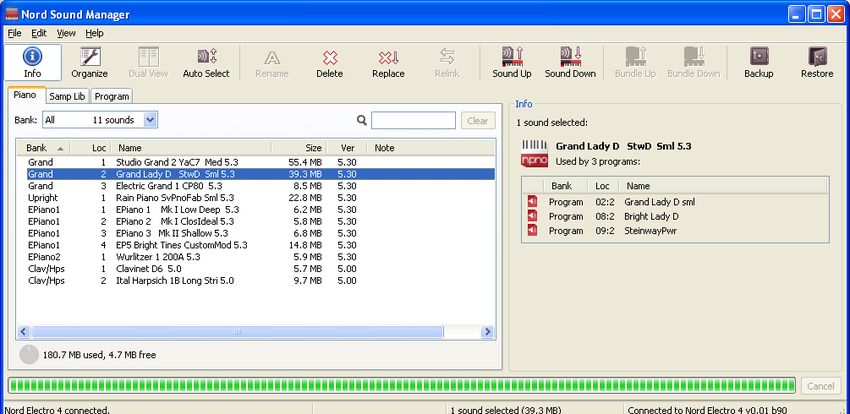
Task: Open the Help menu
Action: click(x=94, y=33)
